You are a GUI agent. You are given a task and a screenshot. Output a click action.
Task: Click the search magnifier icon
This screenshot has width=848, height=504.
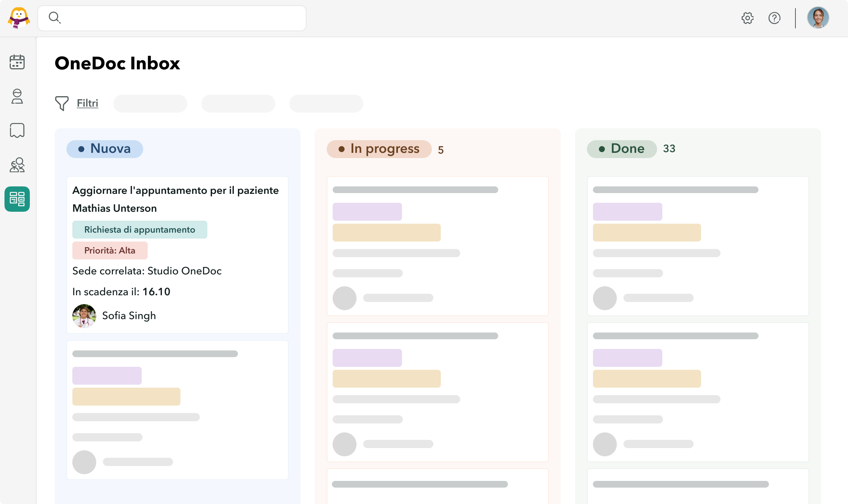[54, 18]
